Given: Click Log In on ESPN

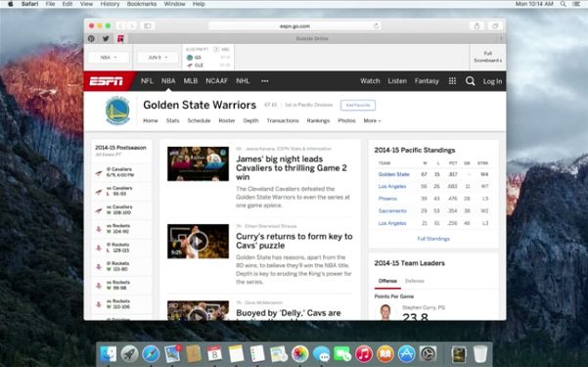Looking at the screenshot, I should (x=492, y=81).
